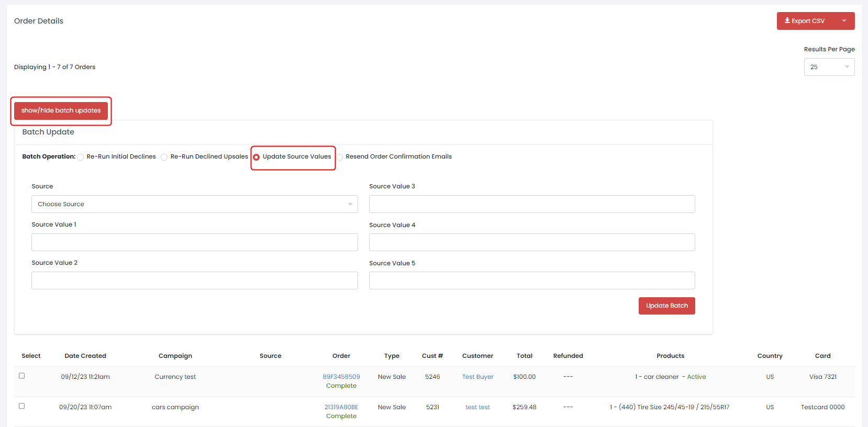Click the Export CSV download button
The height and width of the screenshot is (427, 868).
click(805, 21)
